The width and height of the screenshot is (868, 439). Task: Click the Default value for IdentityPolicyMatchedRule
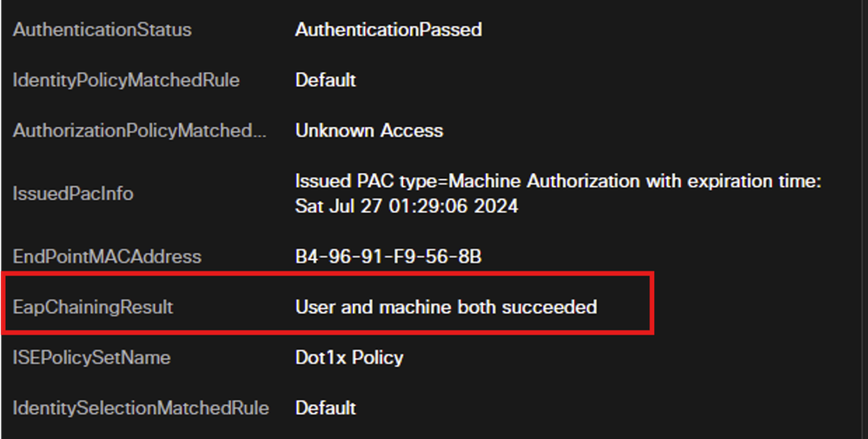coord(326,80)
